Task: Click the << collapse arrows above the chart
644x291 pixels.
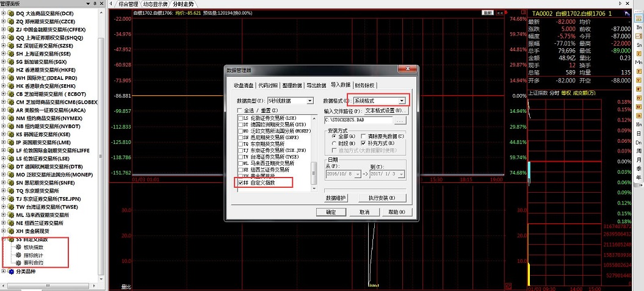Action: click(x=500, y=13)
